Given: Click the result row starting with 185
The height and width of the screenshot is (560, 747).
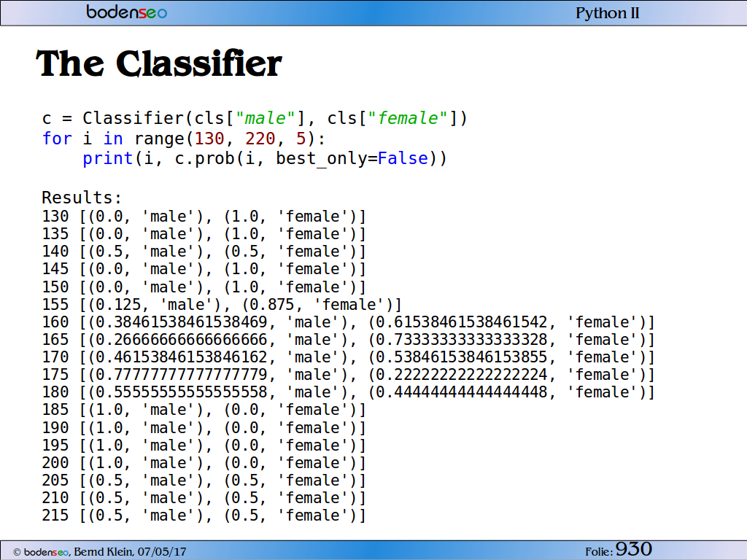Looking at the screenshot, I should [204, 410].
